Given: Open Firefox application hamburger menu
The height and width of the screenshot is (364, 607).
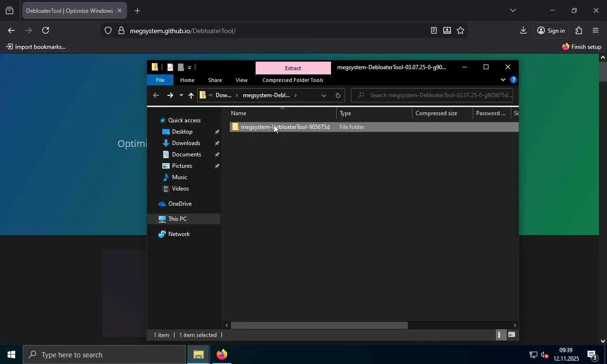Looking at the screenshot, I should (596, 30).
